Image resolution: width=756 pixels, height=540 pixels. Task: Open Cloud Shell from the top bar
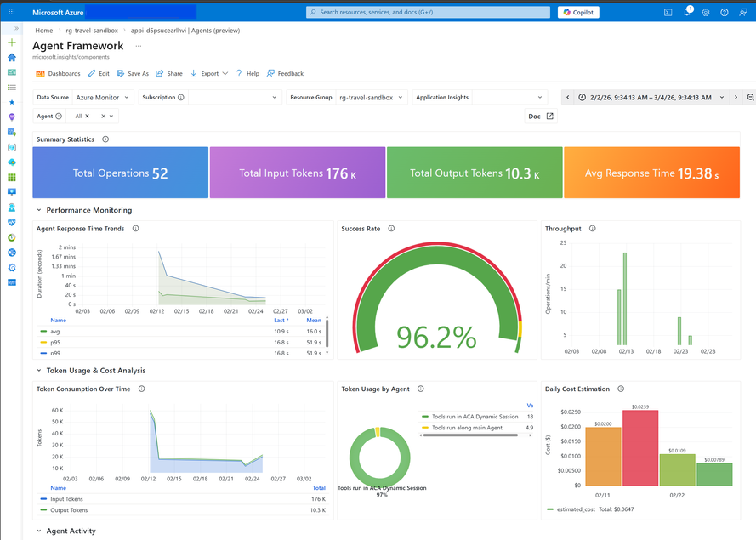668,13
